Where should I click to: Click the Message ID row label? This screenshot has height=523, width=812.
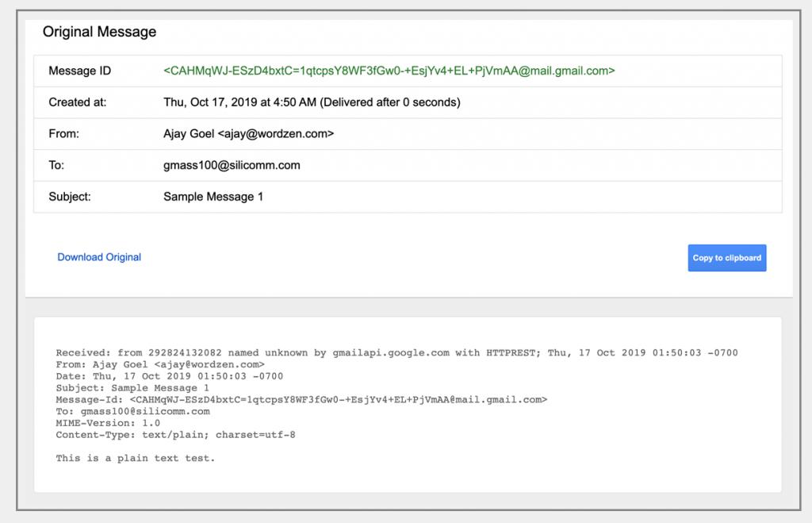pyautogui.click(x=79, y=71)
